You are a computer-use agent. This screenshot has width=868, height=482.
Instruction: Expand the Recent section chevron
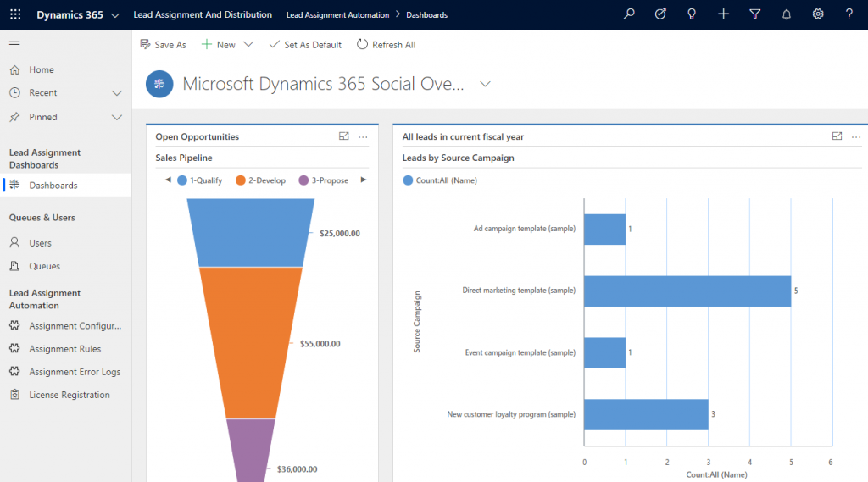tap(117, 93)
